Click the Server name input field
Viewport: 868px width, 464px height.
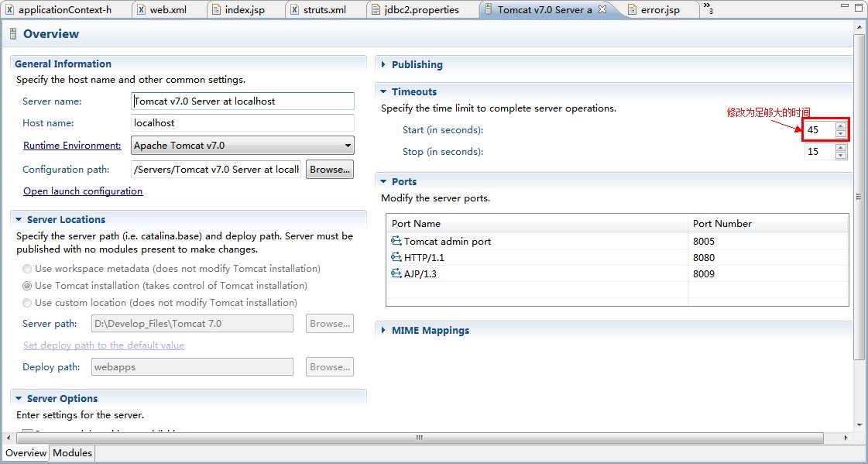[242, 101]
